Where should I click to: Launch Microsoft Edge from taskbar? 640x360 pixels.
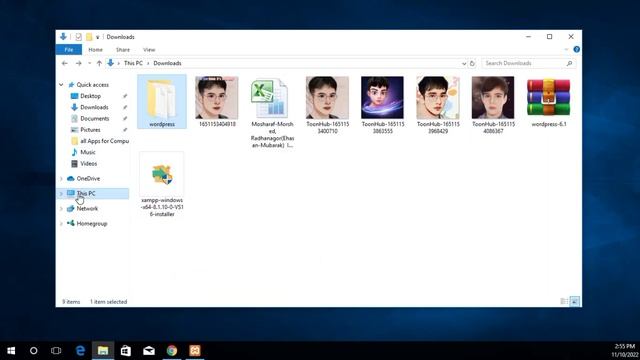pos(80,351)
